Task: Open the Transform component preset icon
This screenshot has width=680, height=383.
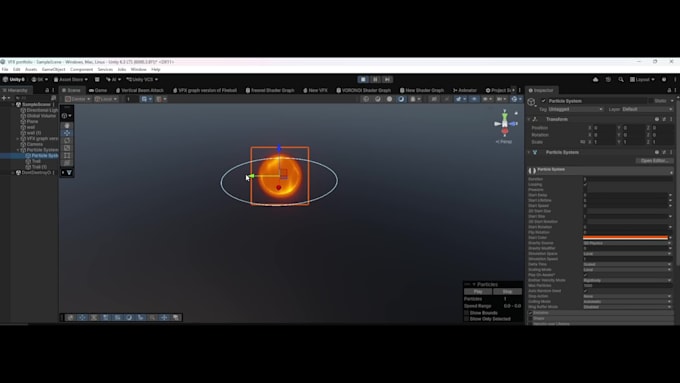Action: tap(664, 119)
